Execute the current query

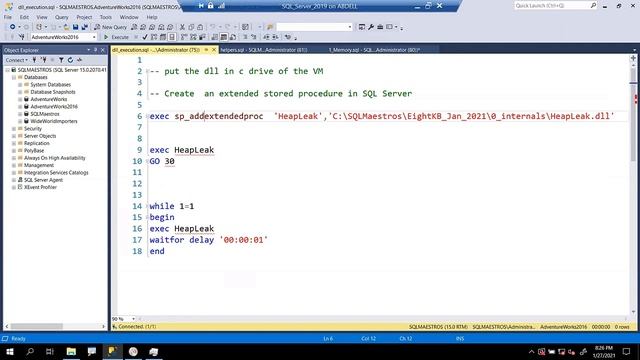tap(116, 37)
